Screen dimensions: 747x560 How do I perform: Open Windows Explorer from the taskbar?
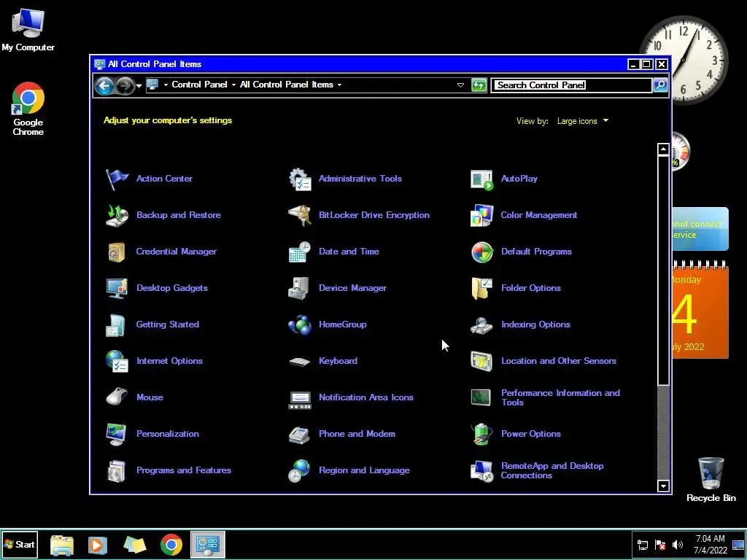(x=62, y=545)
